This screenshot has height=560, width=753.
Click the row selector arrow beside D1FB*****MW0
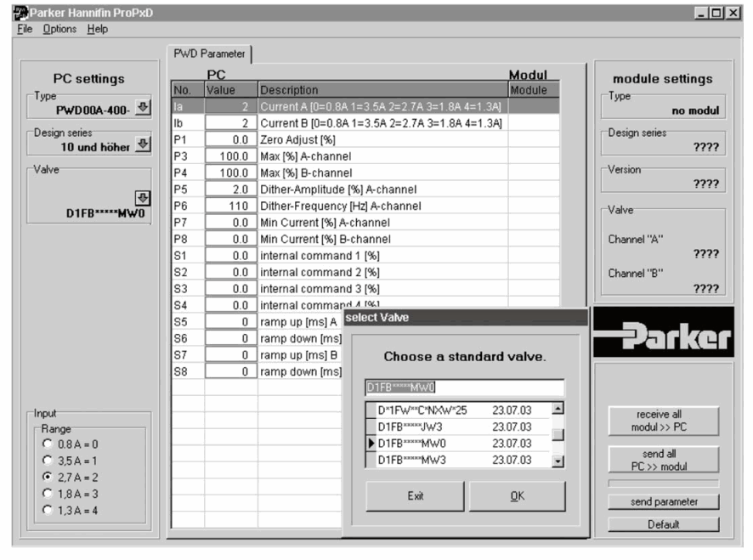pyautogui.click(x=371, y=444)
